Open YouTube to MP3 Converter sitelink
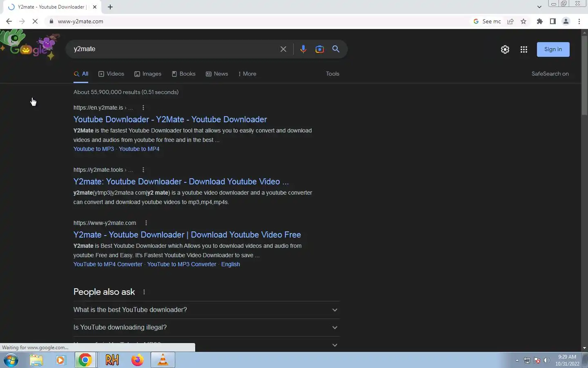The width and height of the screenshot is (588, 368). click(x=182, y=264)
